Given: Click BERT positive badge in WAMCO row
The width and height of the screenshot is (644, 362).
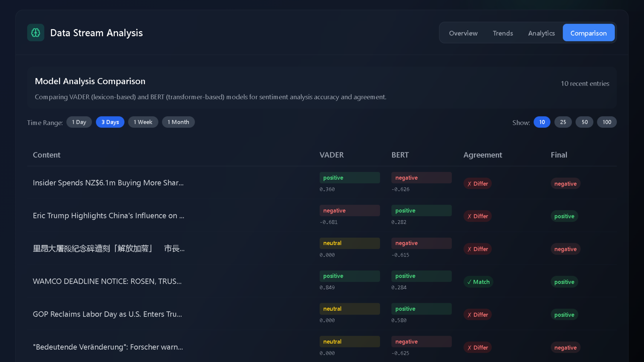Looking at the screenshot, I should 422,276.
